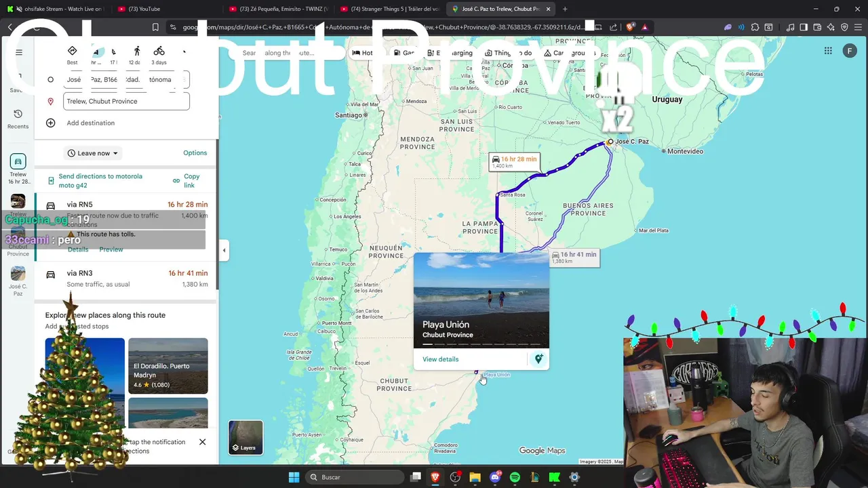Open the Google Maps hamburger menu

tap(19, 52)
